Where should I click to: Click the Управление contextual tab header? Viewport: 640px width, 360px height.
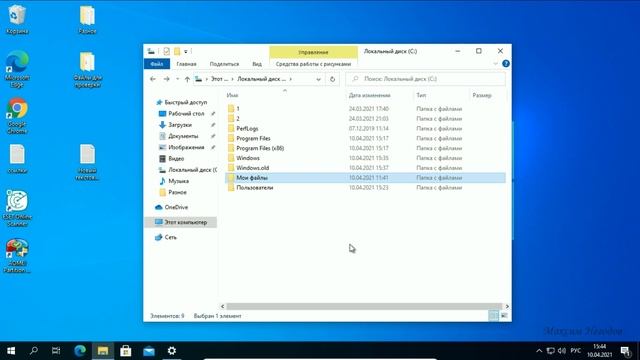[x=313, y=52]
